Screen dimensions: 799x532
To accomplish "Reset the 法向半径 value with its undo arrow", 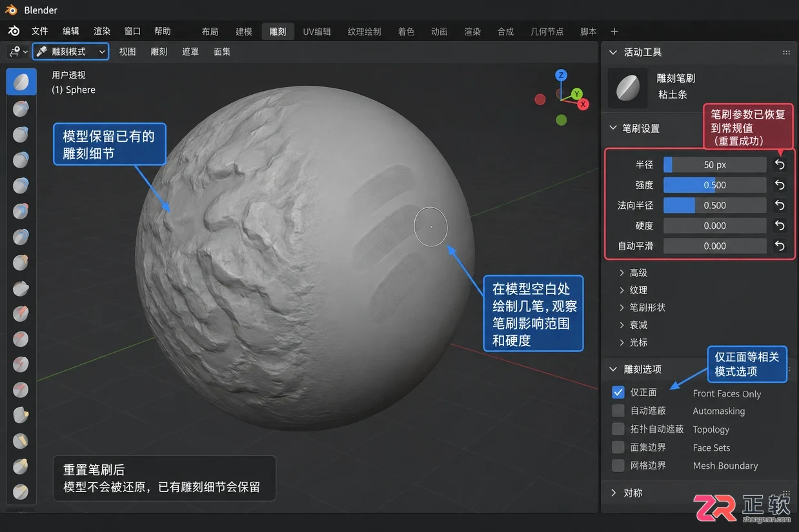I will [x=780, y=205].
